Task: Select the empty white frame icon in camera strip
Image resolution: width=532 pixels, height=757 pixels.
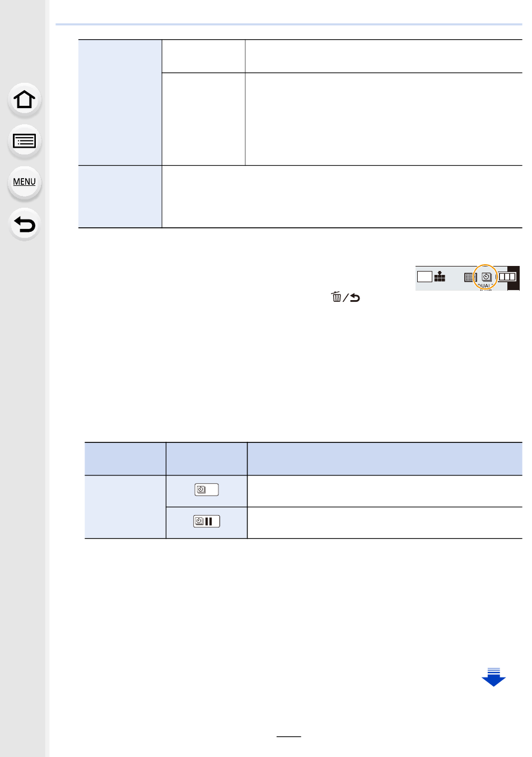Action: pos(424,277)
